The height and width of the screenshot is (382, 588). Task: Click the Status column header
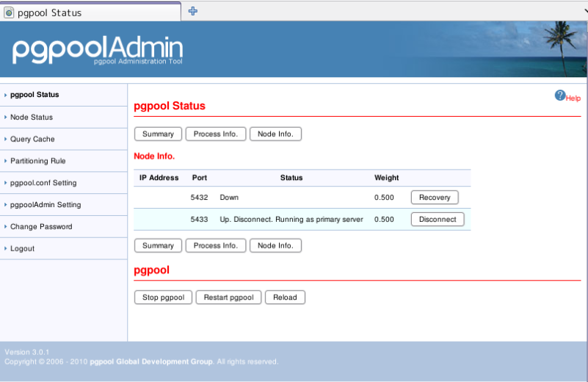[291, 178]
